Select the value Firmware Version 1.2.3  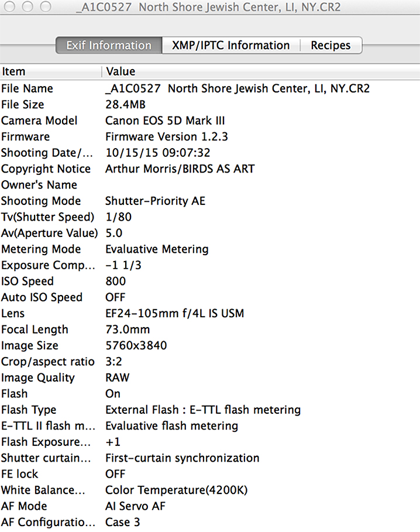(x=167, y=137)
